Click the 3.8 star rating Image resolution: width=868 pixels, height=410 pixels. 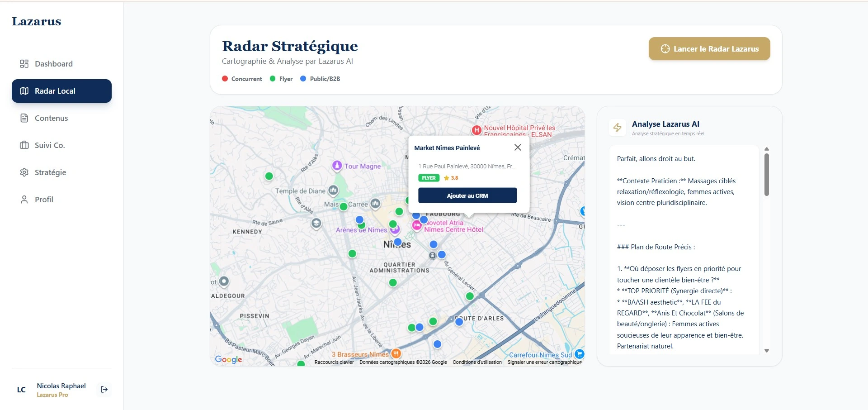tap(451, 178)
